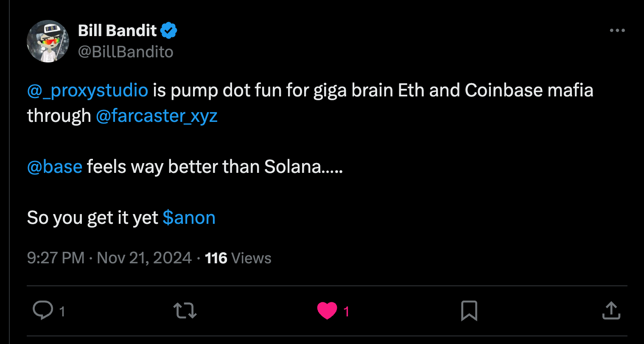The height and width of the screenshot is (344, 644).
Task: Click the $anon cashtag
Action: (x=189, y=218)
